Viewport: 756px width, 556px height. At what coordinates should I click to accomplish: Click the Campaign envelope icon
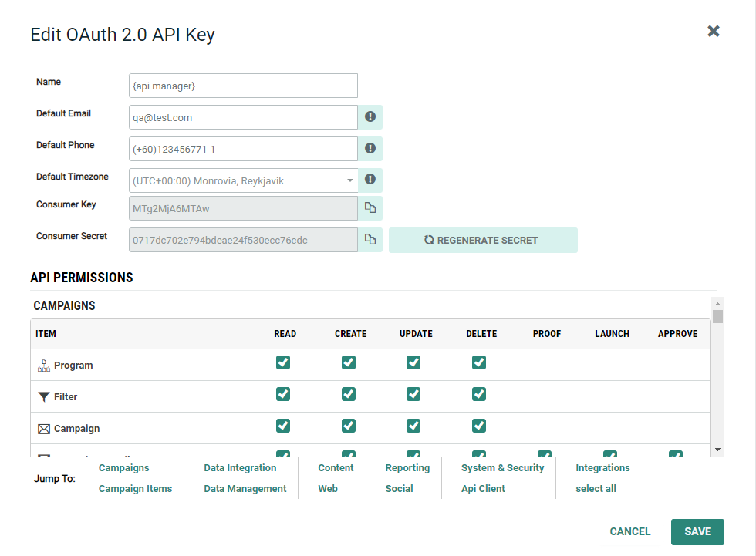(44, 429)
